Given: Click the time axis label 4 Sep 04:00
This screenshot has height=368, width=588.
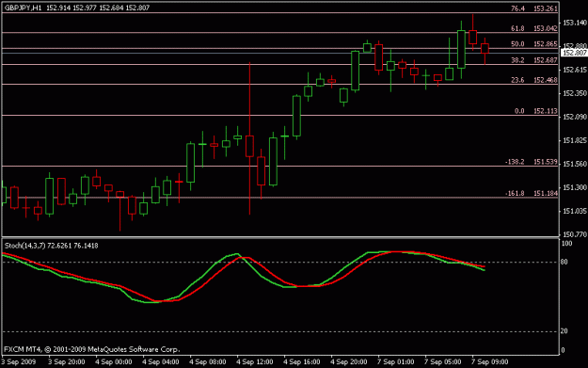Looking at the screenshot, I should click(x=161, y=362).
